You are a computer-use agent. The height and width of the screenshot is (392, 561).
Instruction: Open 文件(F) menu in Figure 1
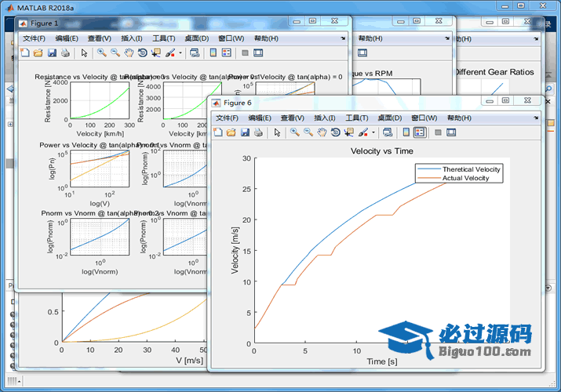pyautogui.click(x=35, y=38)
